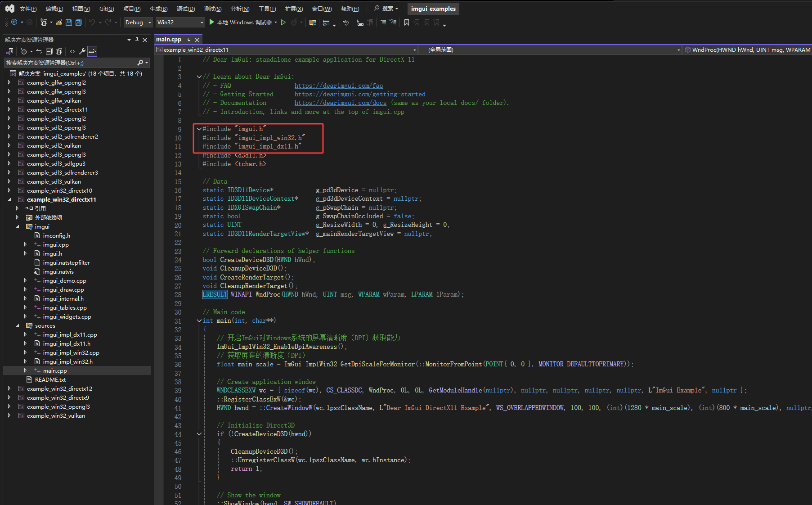Screen dimensions: 812x505
Task: Collapse the example_win32_directx11 project node
Action: [x=9, y=199]
